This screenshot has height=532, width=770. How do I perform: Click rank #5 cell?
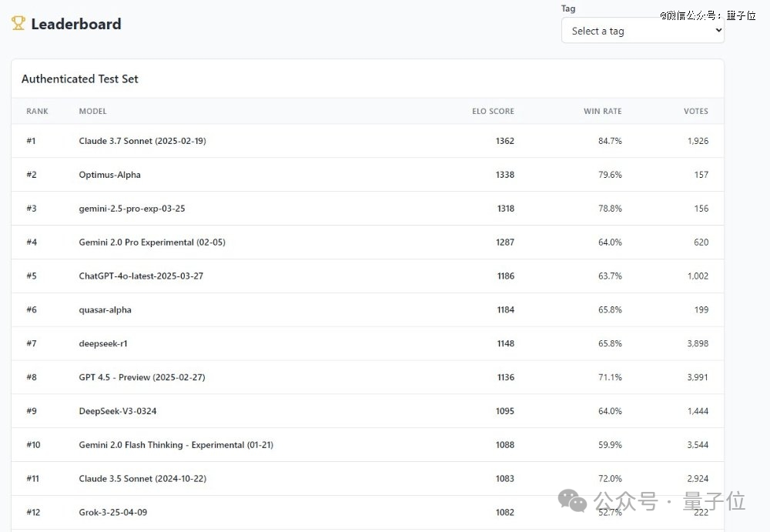coord(32,276)
